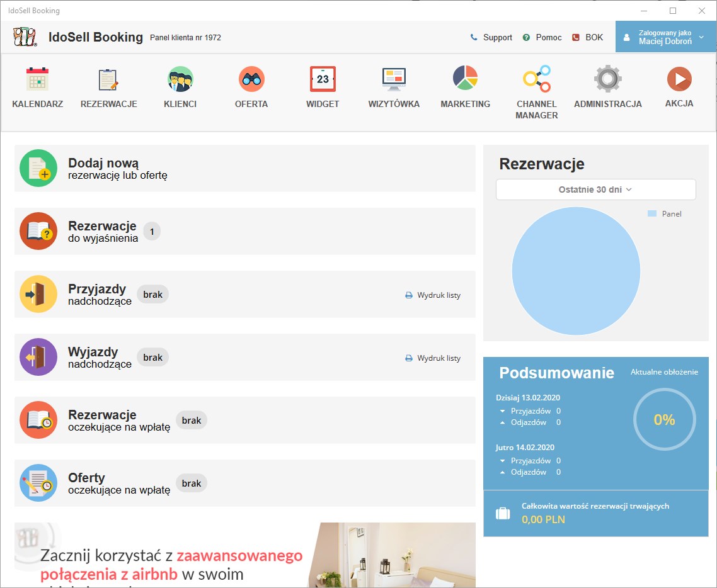Open the Channel Manager nodes icon
The width and height of the screenshot is (717, 588).
(x=537, y=79)
